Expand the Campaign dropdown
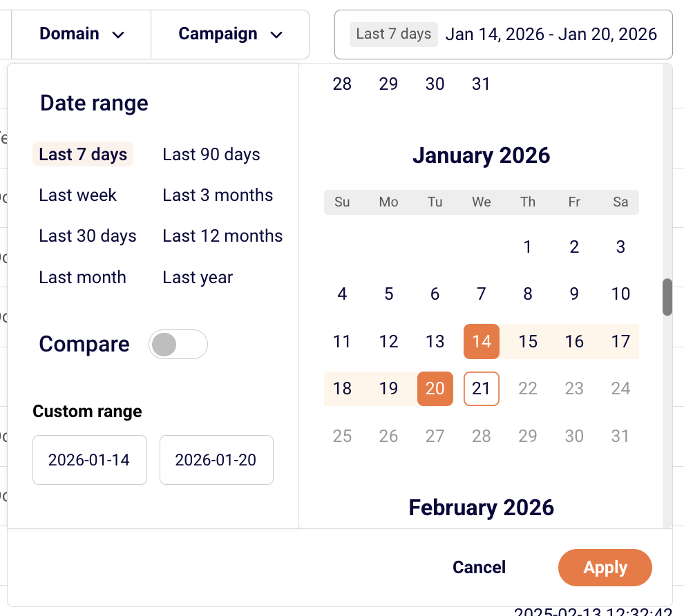This screenshot has height=616, width=684. 230,34
